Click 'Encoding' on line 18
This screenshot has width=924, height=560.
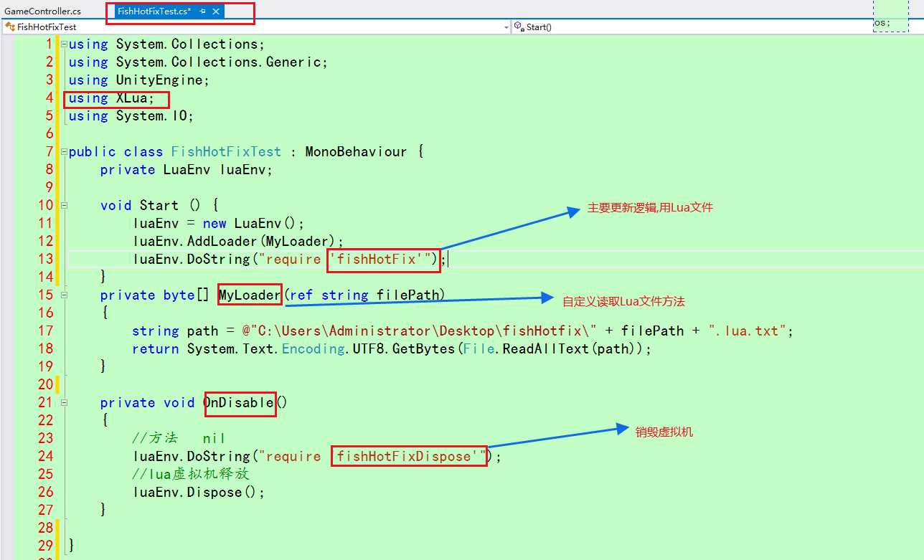tap(313, 348)
